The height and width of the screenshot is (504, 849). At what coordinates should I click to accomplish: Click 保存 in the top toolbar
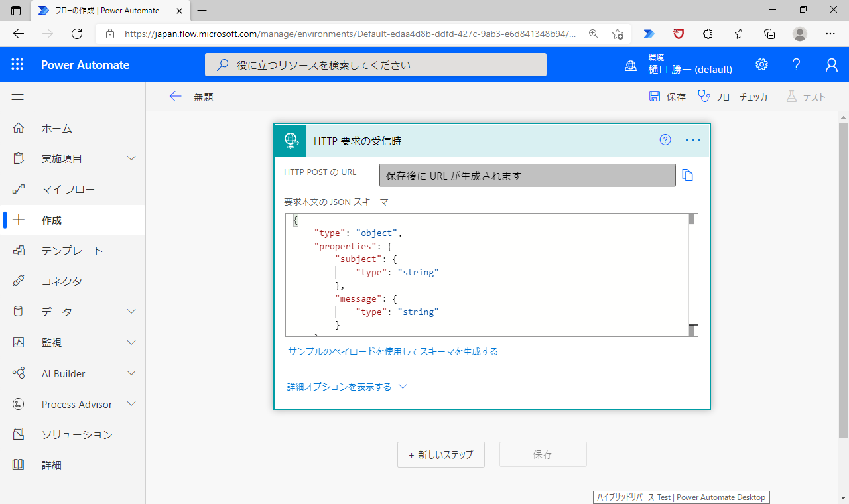(667, 97)
